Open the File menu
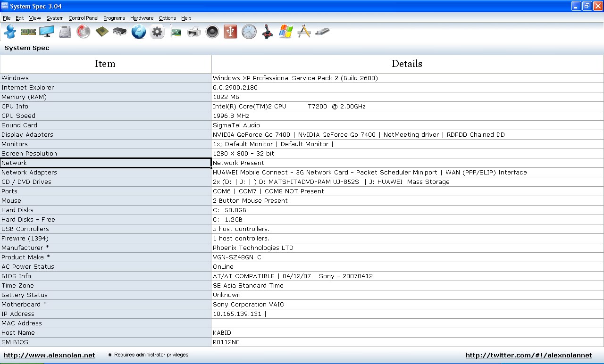The image size is (604, 364). [7, 18]
